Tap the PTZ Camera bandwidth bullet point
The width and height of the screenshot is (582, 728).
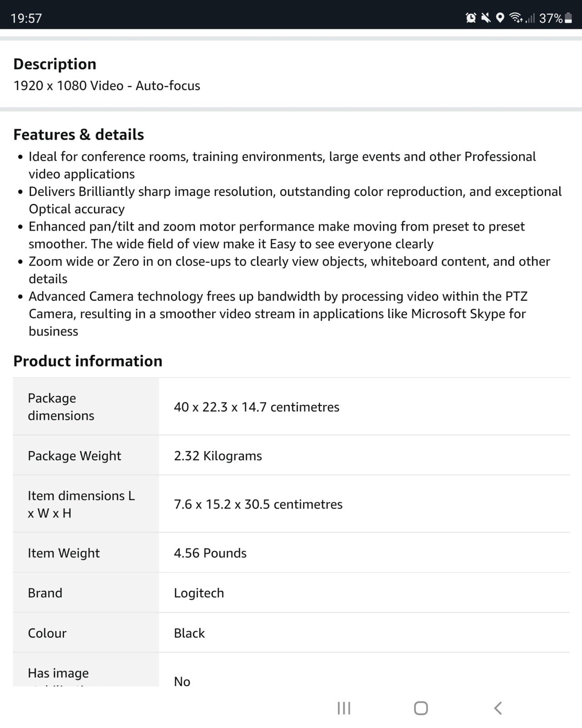pyautogui.click(x=278, y=313)
